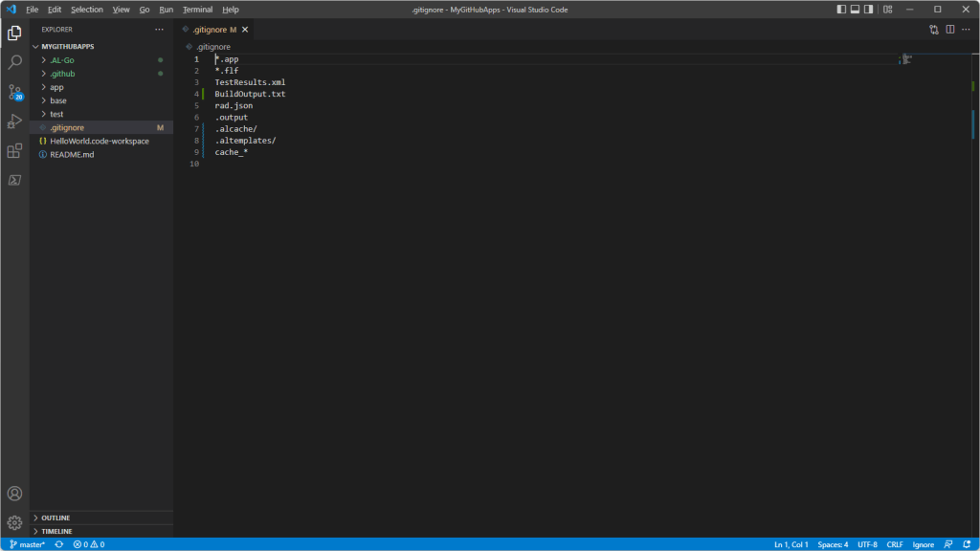Expand the OUTLINE section
Viewport: 980px width, 551px height.
tap(101, 518)
